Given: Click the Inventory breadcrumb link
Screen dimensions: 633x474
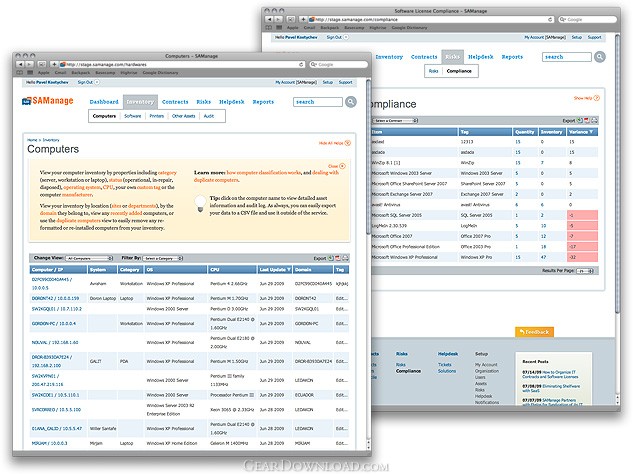Looking at the screenshot, I should pos(51,140).
